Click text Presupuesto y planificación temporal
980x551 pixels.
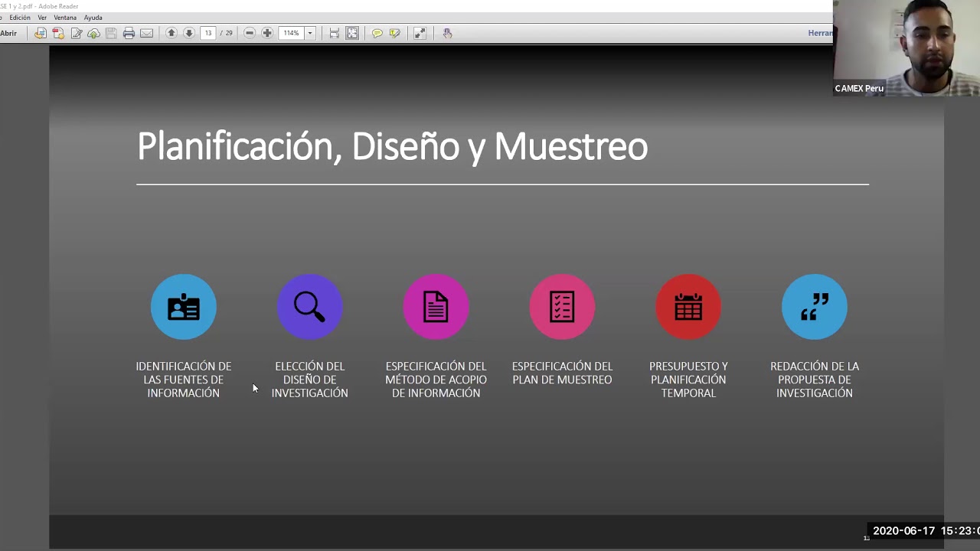(x=688, y=380)
